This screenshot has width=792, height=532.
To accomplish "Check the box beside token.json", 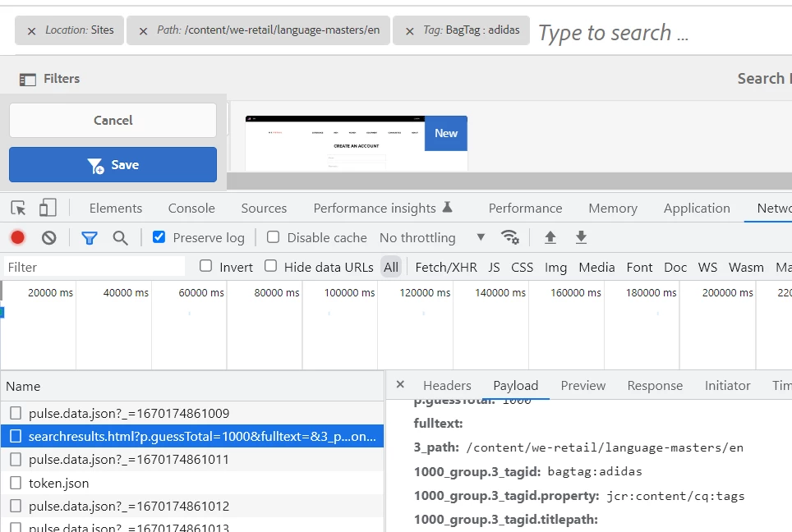I will 16,483.
